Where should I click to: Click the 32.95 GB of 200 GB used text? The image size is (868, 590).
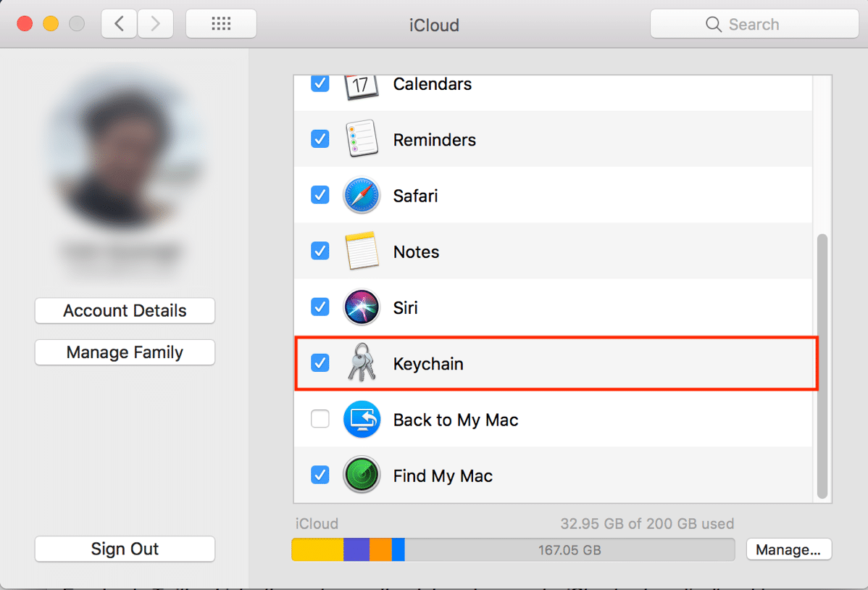click(x=647, y=523)
